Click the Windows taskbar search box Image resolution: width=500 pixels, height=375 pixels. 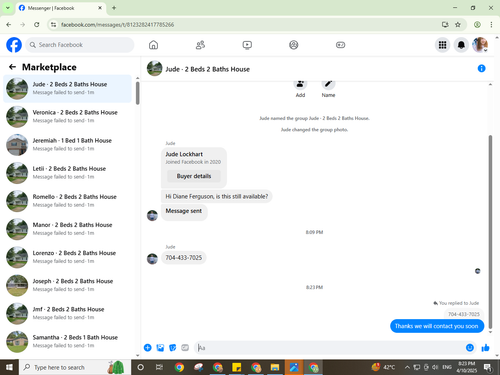75,367
